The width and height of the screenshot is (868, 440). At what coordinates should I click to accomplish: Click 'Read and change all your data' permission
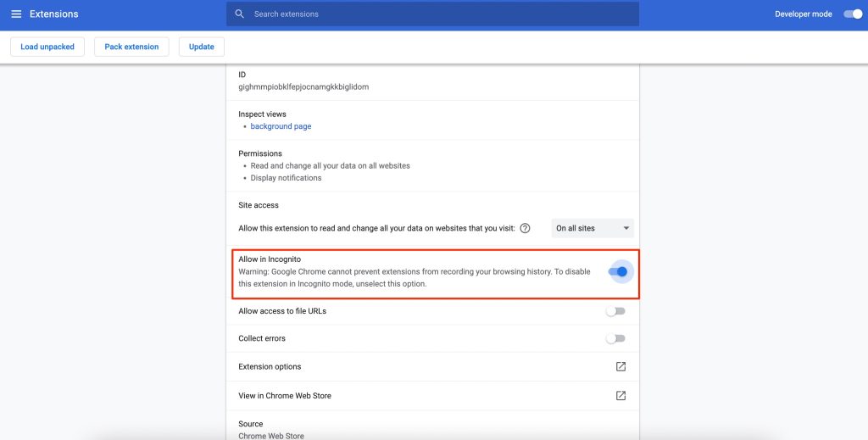330,165
